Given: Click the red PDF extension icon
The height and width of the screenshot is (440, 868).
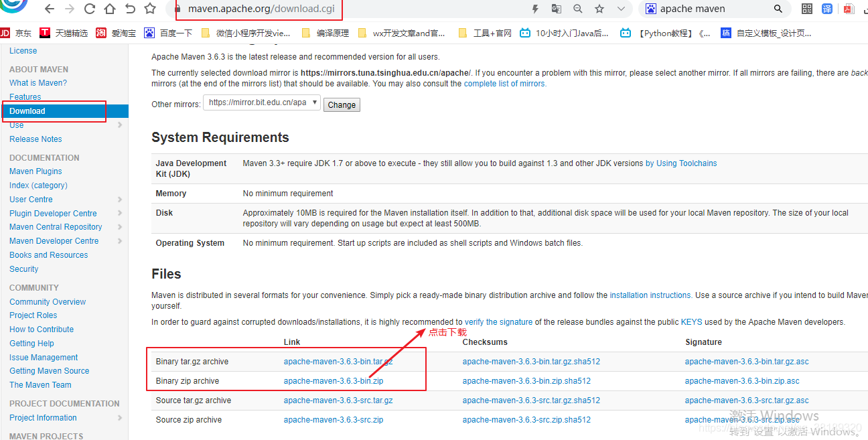Looking at the screenshot, I should [849, 9].
